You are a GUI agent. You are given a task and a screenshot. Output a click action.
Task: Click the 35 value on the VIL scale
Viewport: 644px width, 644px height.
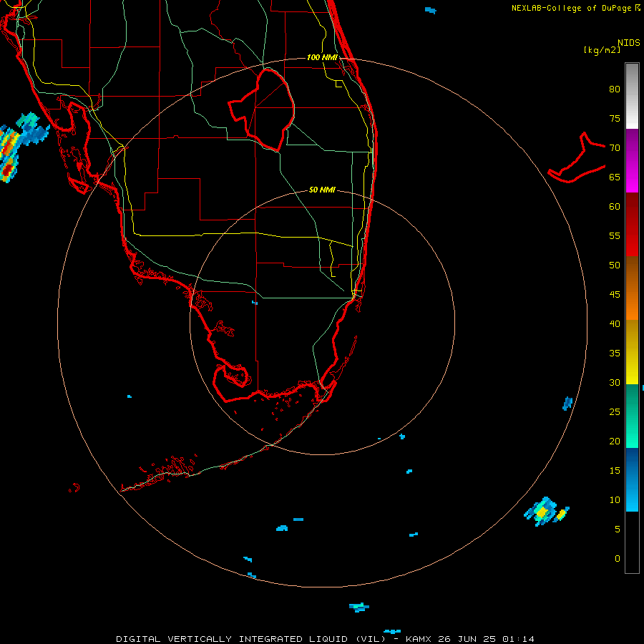point(615,353)
